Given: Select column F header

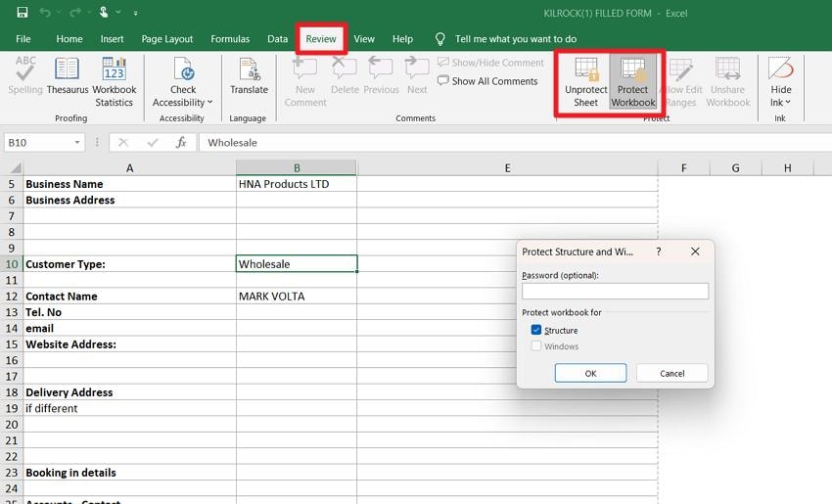Looking at the screenshot, I should click(x=683, y=167).
